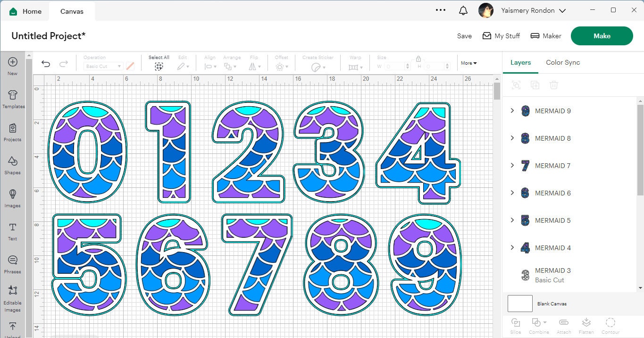
Task: Open Editable Images panel
Action: point(13,298)
